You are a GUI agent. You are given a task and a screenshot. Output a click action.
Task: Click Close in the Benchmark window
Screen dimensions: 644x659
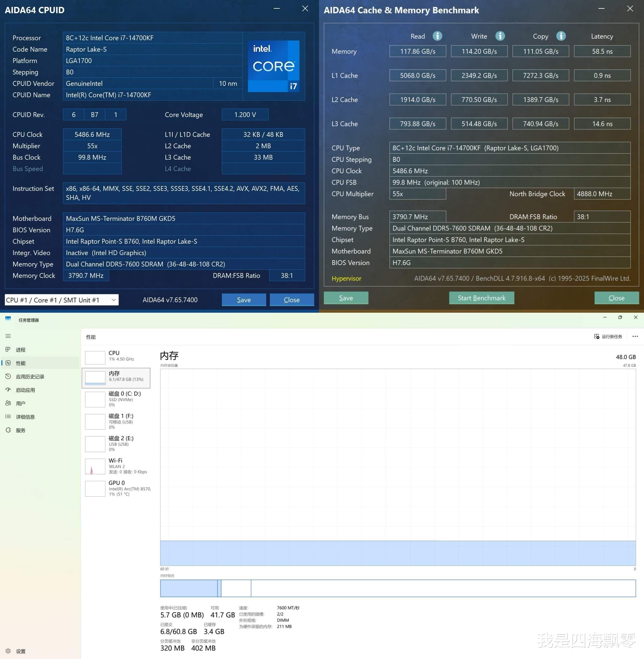pyautogui.click(x=616, y=298)
